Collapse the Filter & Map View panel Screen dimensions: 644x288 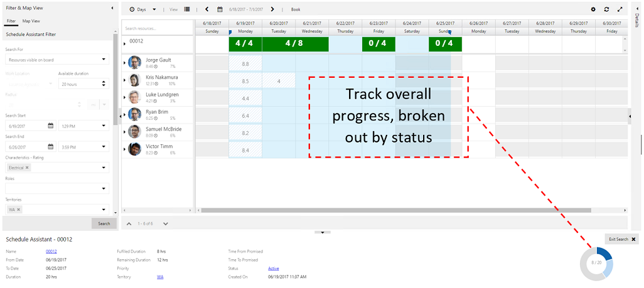click(112, 8)
